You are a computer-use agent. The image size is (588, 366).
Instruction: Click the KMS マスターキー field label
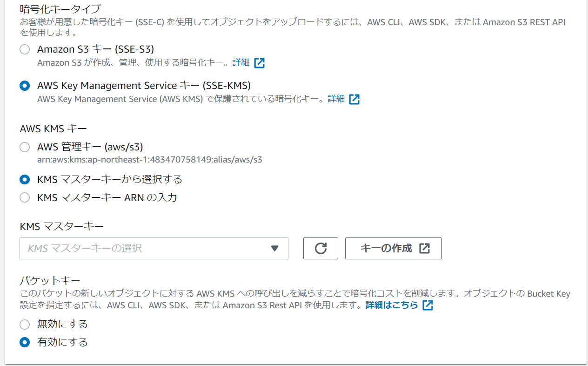62,226
